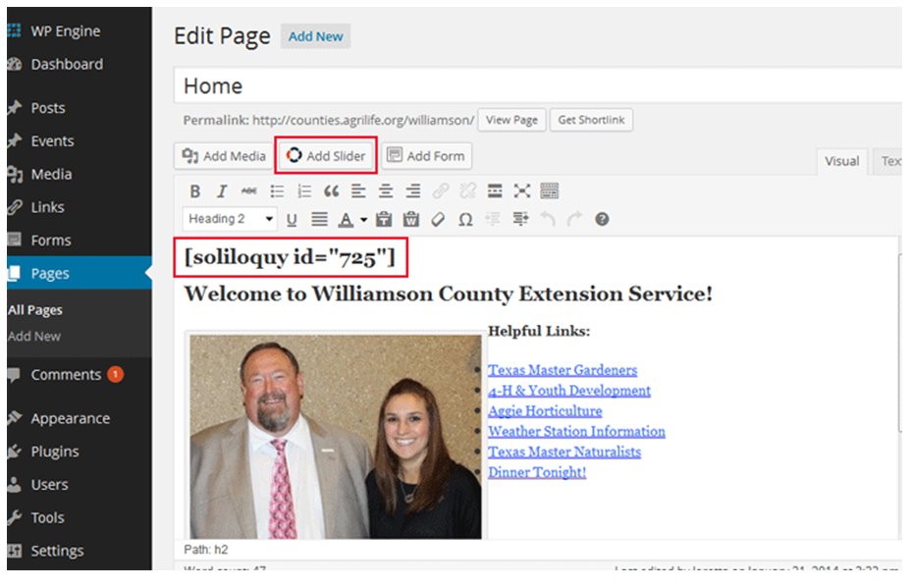Apply Underline formatting
Image resolution: width=913 pixels, height=588 pixels.
pos(292,220)
